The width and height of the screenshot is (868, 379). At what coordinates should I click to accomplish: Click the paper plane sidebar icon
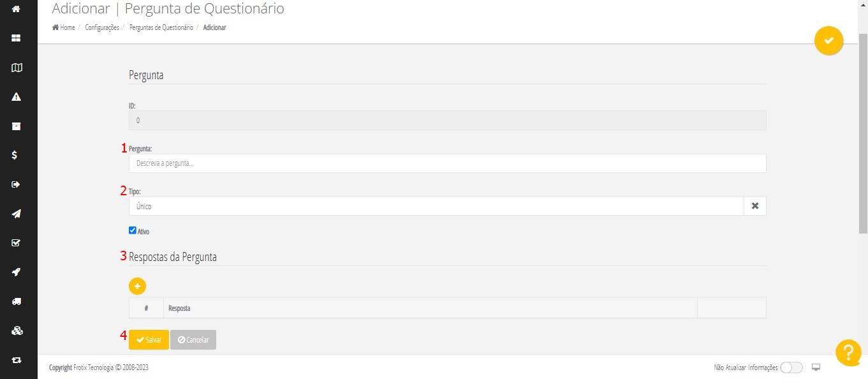coord(17,214)
